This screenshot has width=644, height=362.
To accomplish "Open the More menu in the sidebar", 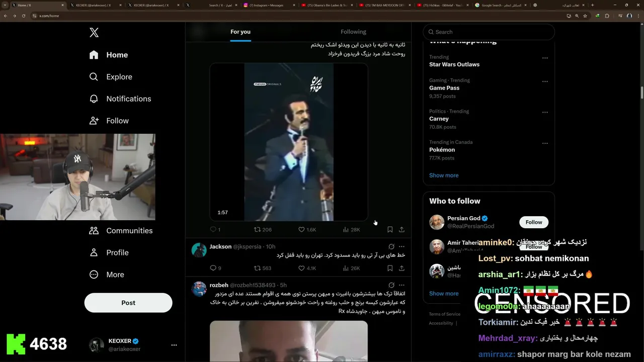I will point(107,275).
